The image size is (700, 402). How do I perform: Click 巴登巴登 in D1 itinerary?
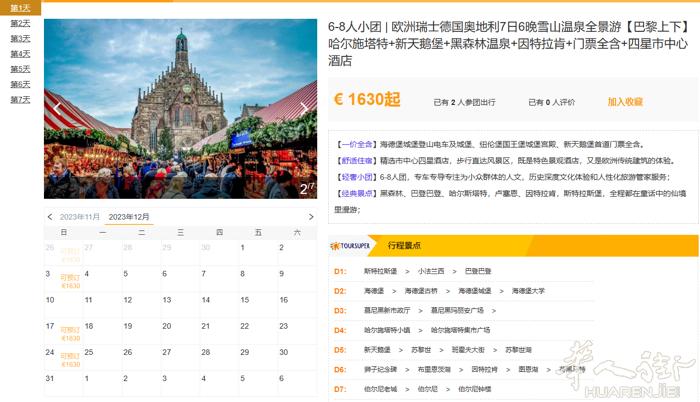478,271
